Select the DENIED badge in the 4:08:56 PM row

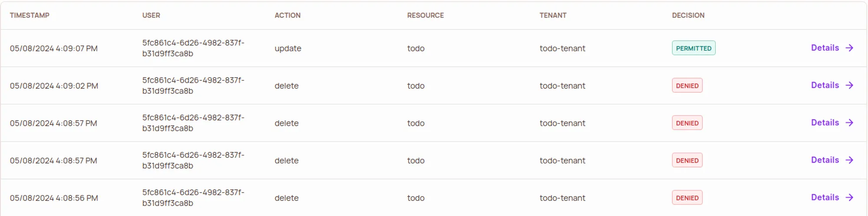click(x=687, y=198)
